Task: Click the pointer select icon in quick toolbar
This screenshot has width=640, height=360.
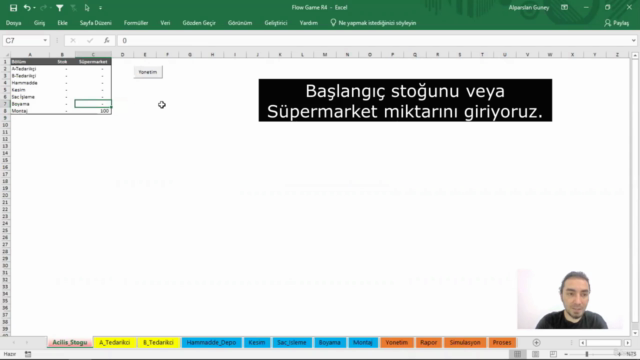Action: [x=87, y=8]
